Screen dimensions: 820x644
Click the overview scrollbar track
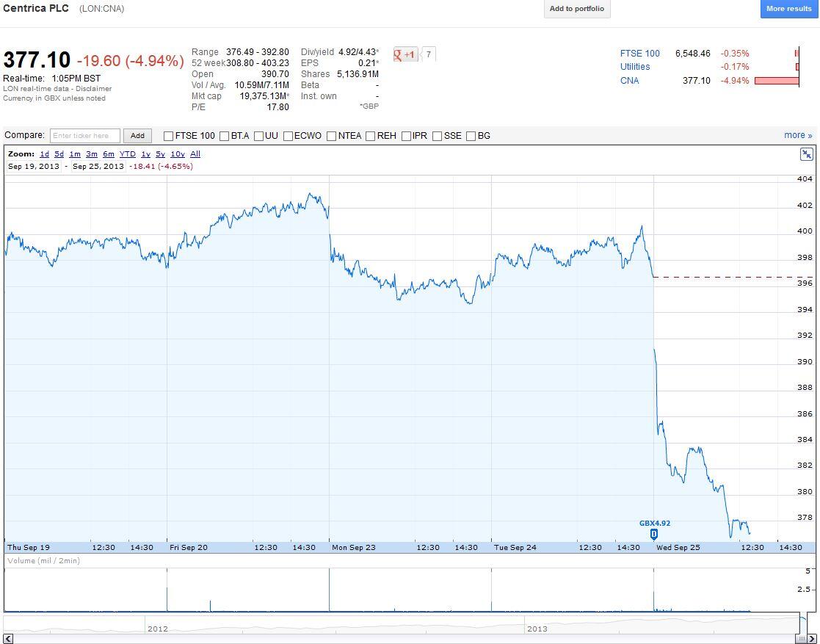point(403,639)
